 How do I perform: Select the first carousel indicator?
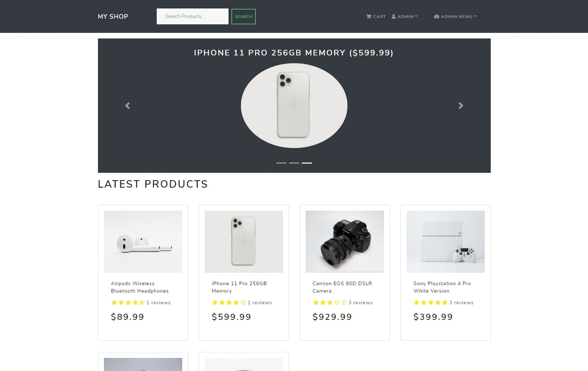281,163
